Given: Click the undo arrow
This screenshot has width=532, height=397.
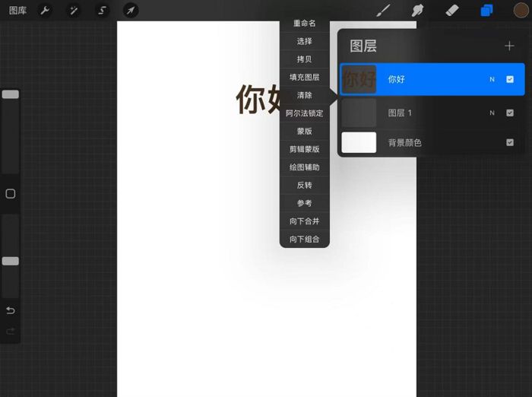Looking at the screenshot, I should (x=11, y=310).
